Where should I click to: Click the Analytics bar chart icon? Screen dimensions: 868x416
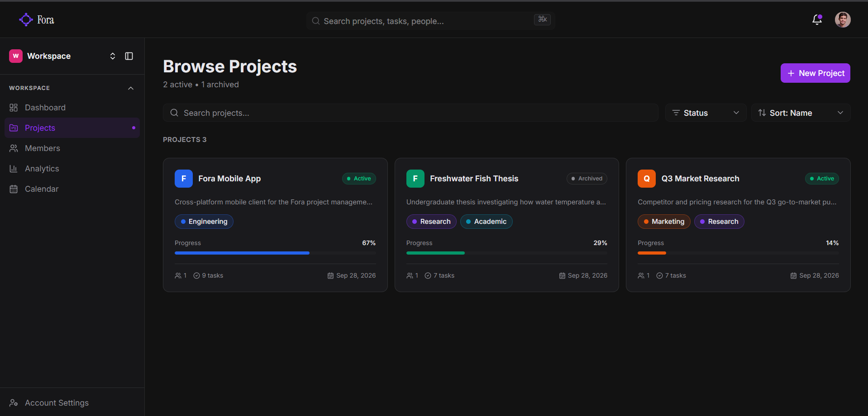click(14, 169)
